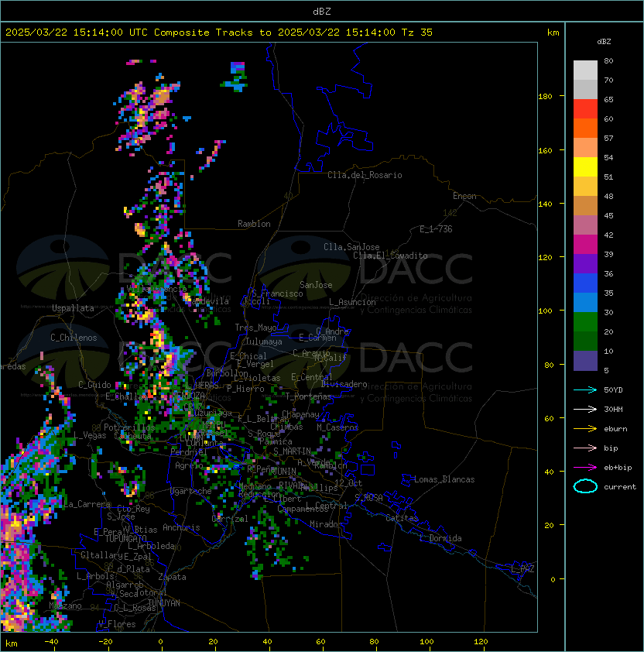Viewport: 644px width, 652px height.
Task: Click the 'Zapata' map label
Action: 172,577
